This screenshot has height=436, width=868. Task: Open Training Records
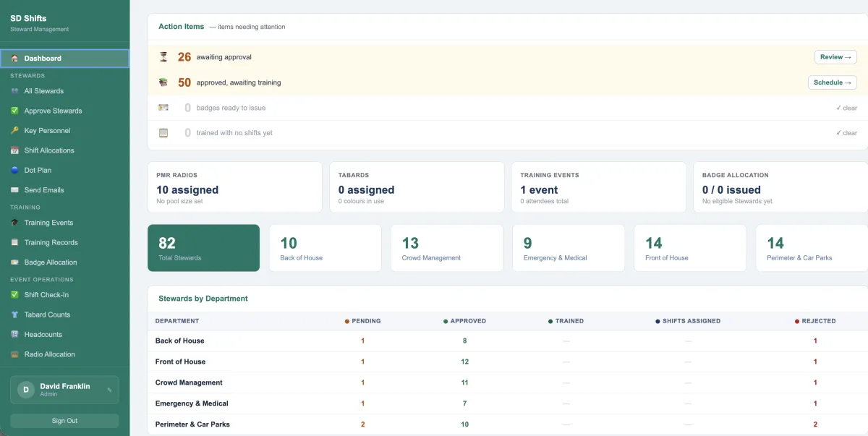coord(65,242)
